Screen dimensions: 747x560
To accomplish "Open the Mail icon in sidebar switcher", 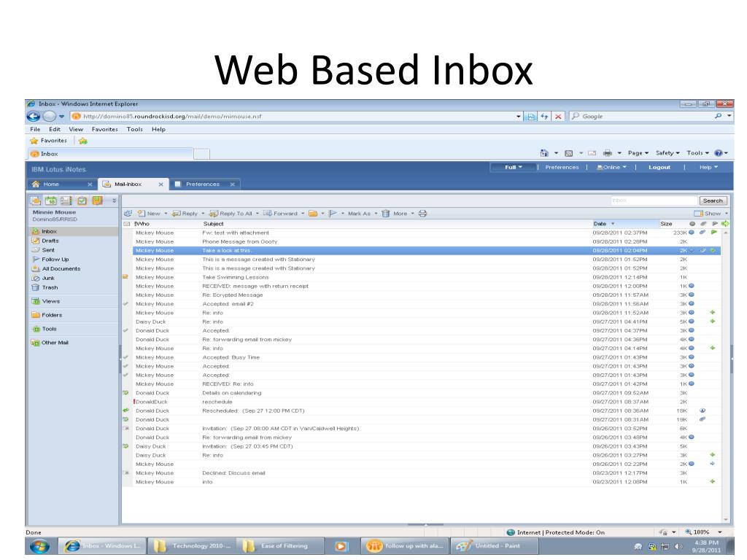I will point(36,201).
